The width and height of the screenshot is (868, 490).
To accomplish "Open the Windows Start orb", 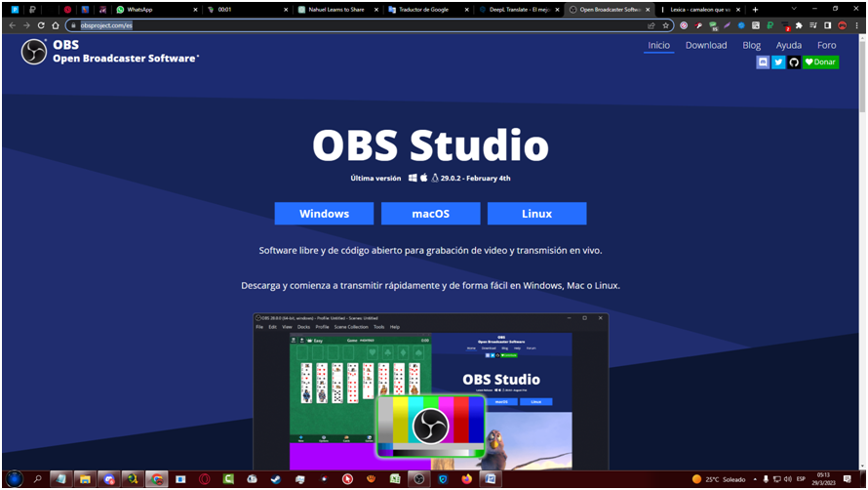I will [15, 478].
